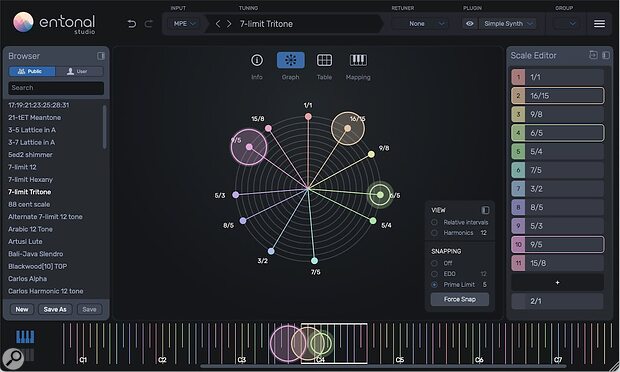
Task: Set snapping to Off
Action: tap(434, 263)
